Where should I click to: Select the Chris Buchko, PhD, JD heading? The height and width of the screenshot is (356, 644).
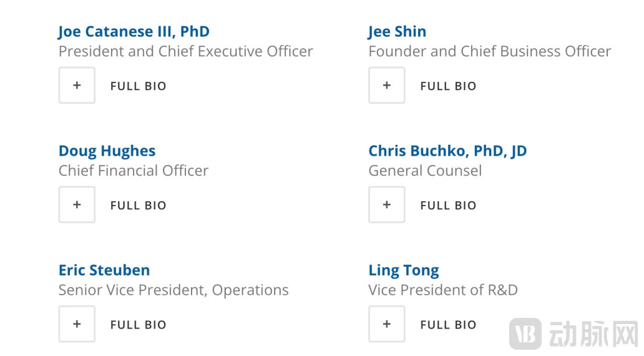pos(447,151)
